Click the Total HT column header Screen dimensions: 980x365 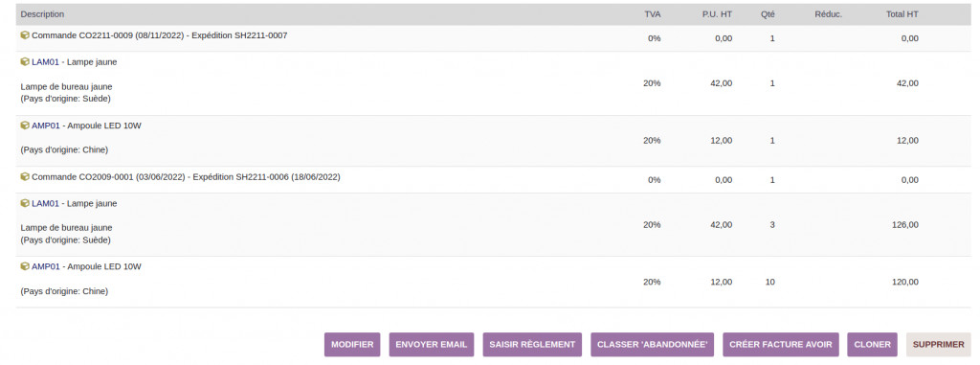(x=902, y=14)
